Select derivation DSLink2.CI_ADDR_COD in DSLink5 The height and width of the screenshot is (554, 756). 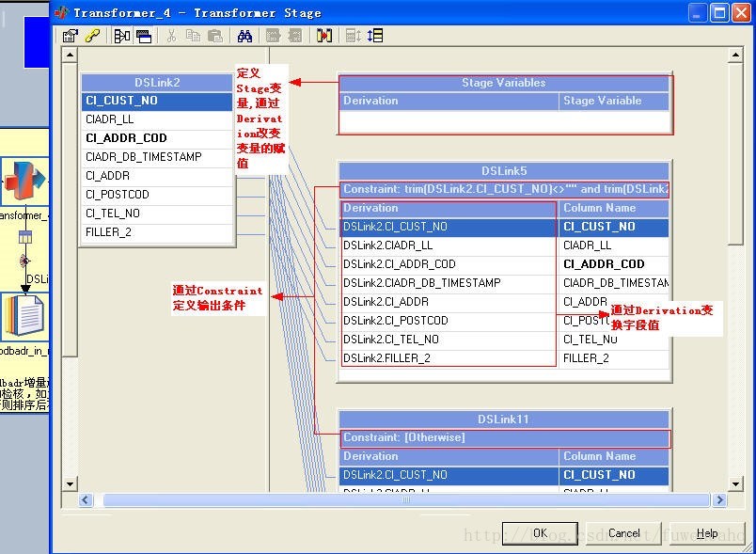tap(449, 264)
